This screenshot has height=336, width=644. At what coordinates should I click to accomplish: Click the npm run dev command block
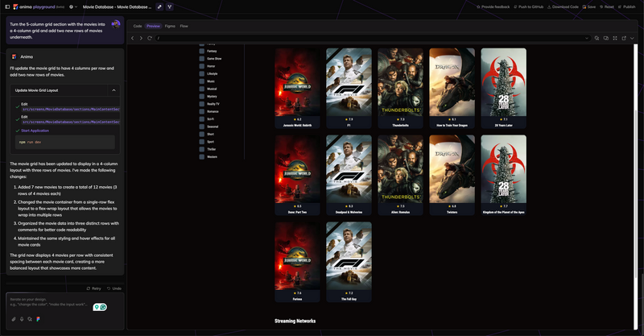point(65,142)
